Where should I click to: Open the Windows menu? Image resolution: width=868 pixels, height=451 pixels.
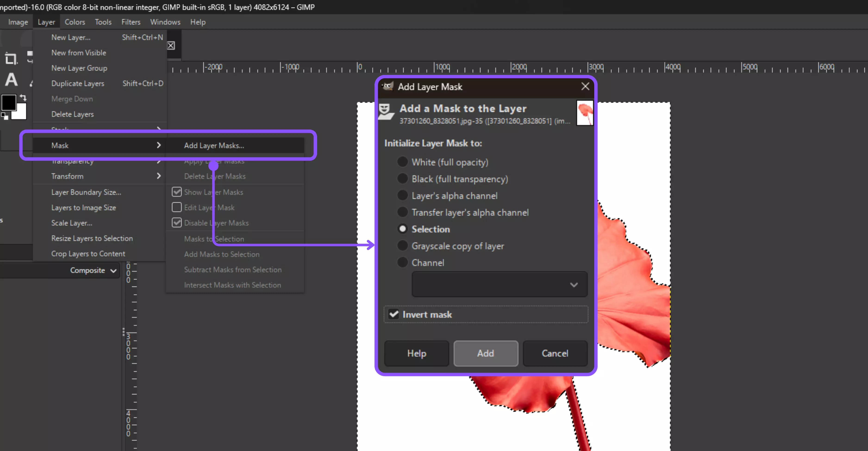point(165,22)
